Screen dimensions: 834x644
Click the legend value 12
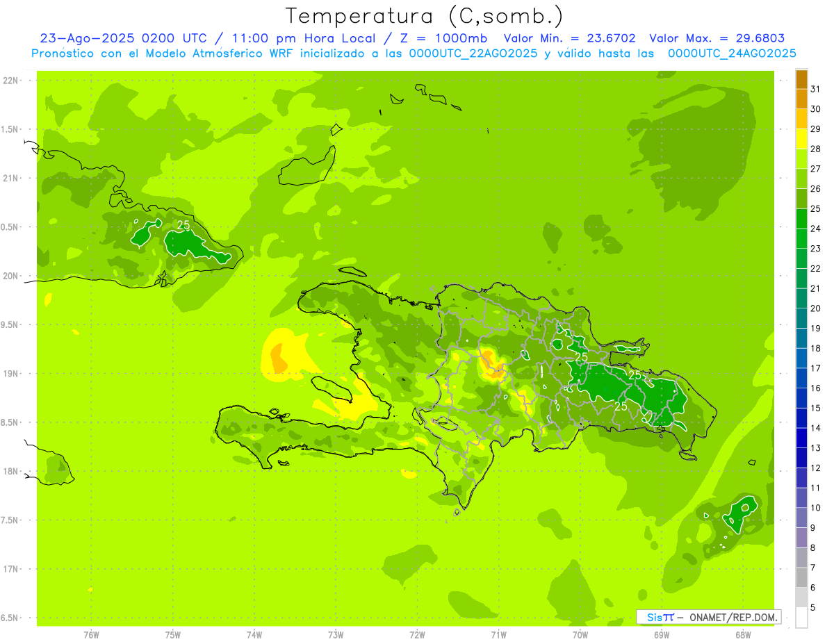[816, 468]
